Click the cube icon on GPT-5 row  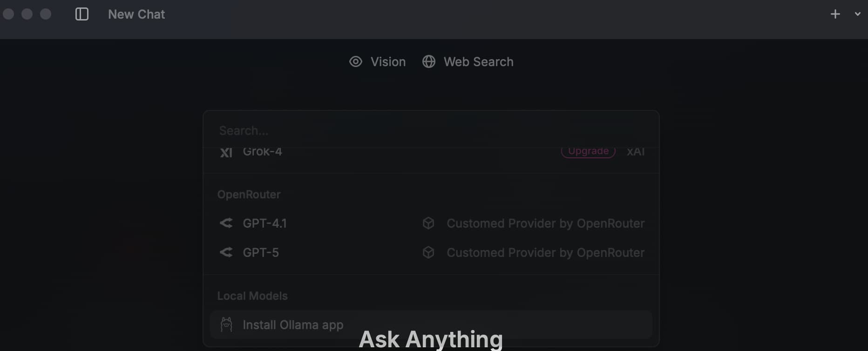pos(428,252)
